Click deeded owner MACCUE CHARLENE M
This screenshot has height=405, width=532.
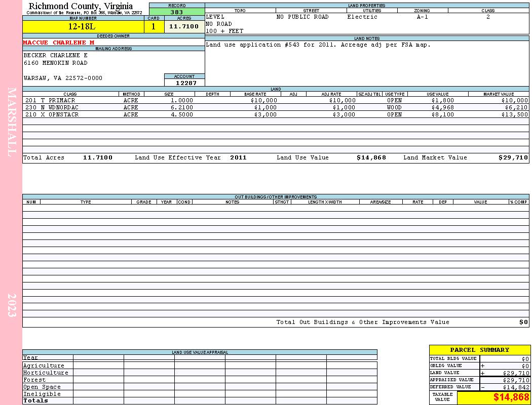(x=59, y=43)
